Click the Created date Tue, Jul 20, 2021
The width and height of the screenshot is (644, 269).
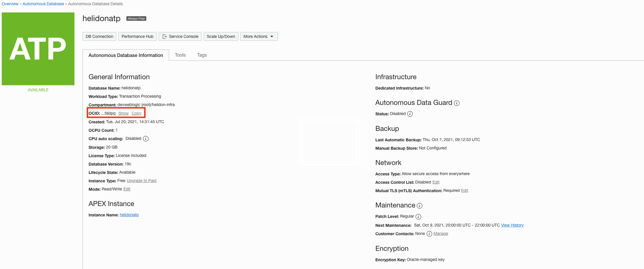point(135,122)
